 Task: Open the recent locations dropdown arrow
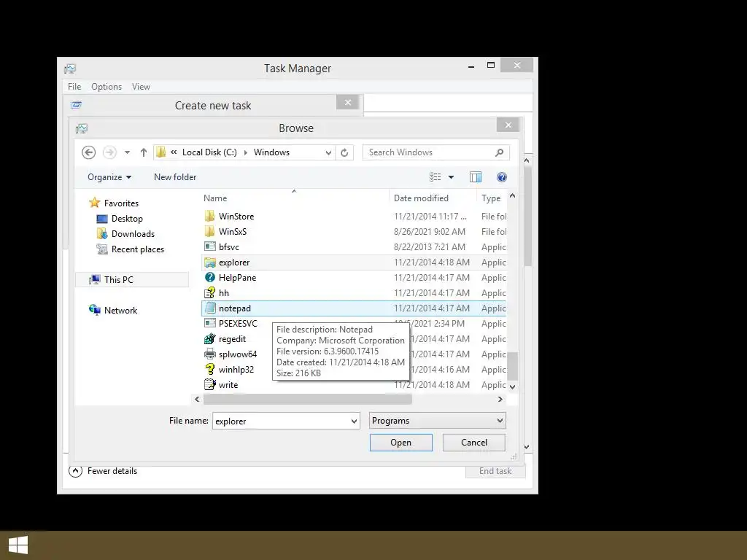click(x=127, y=152)
